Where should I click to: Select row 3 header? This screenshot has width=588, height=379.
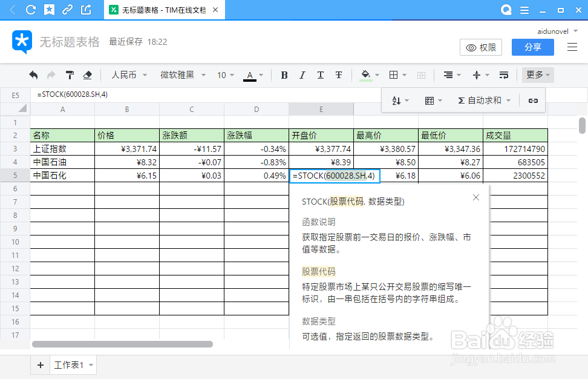(15, 148)
